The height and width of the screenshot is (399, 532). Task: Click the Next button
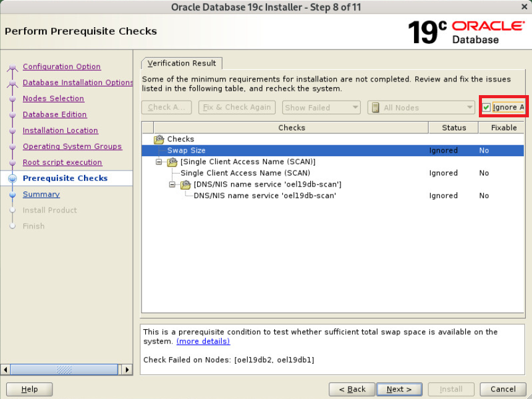(399, 389)
